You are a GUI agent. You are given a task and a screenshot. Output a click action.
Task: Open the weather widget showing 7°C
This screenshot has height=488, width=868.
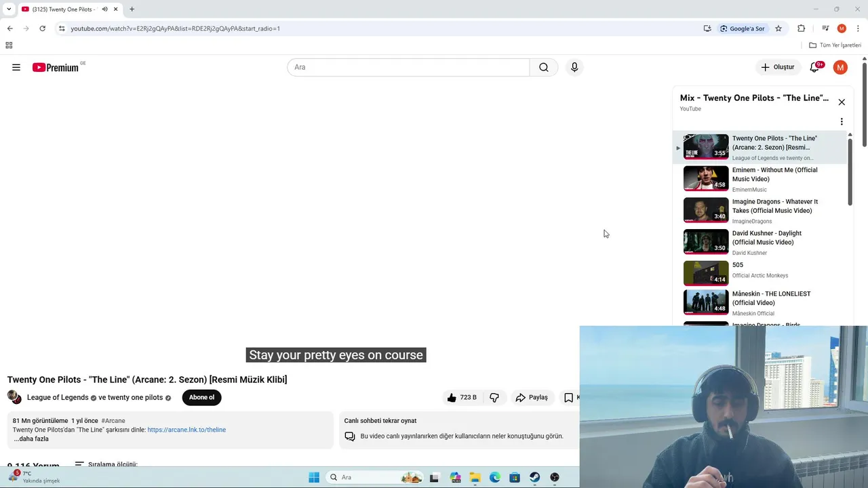pos(35,477)
